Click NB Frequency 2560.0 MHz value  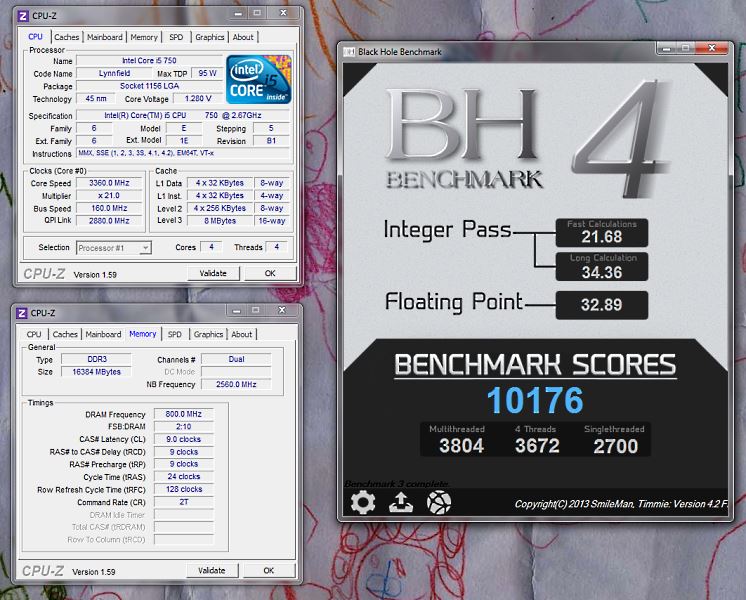tap(236, 384)
